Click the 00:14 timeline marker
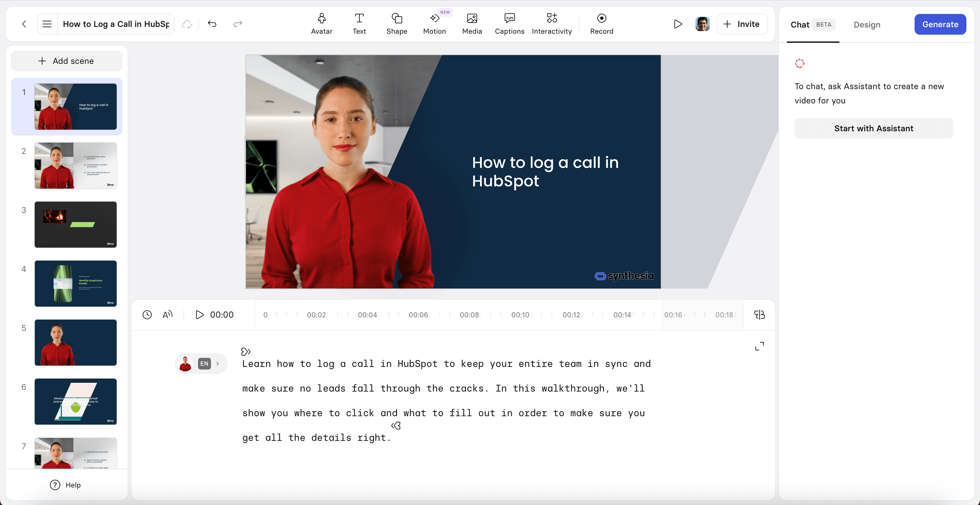The image size is (980, 505). coord(622,315)
